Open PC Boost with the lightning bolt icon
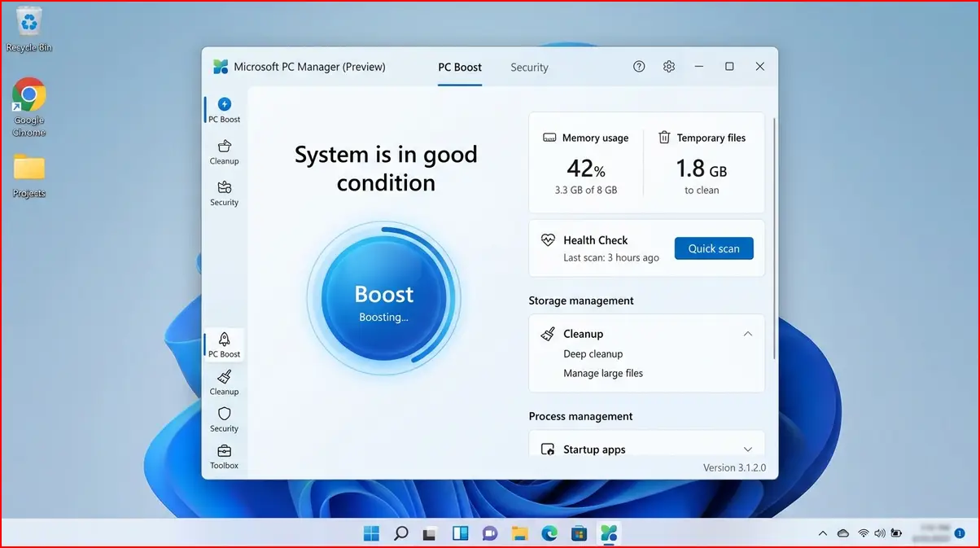Viewport: 980px width, 548px height. (x=225, y=110)
